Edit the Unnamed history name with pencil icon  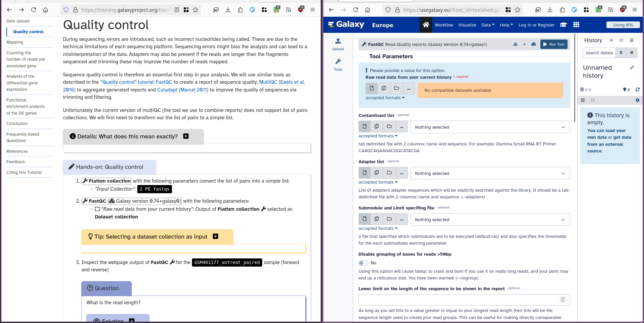click(x=632, y=67)
